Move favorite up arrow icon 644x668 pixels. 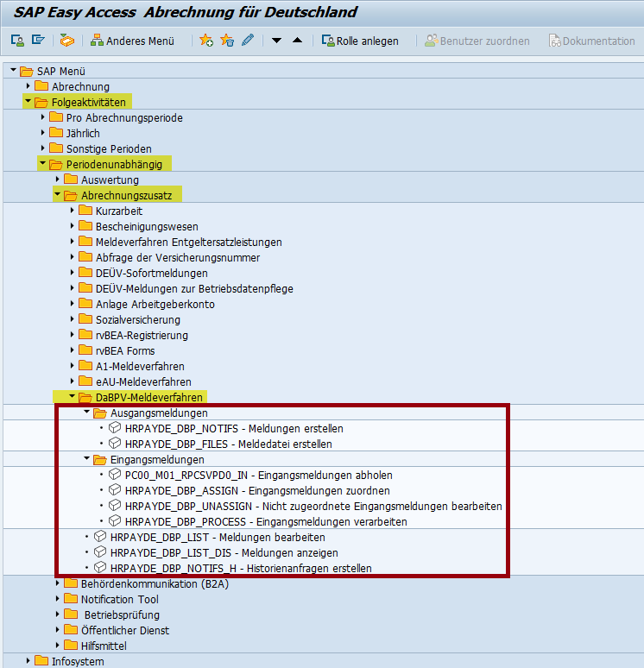pos(298,41)
